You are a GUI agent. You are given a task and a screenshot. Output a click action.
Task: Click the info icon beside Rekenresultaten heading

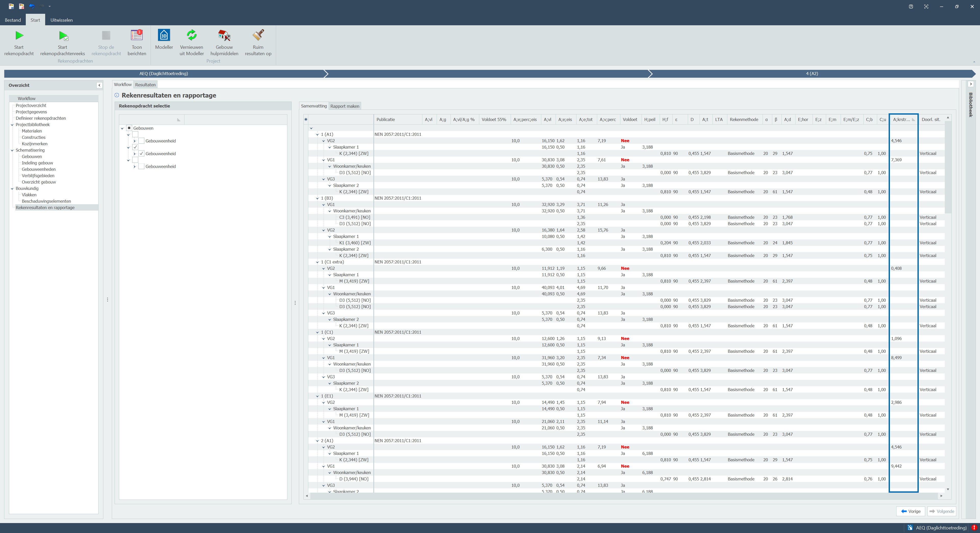click(117, 95)
